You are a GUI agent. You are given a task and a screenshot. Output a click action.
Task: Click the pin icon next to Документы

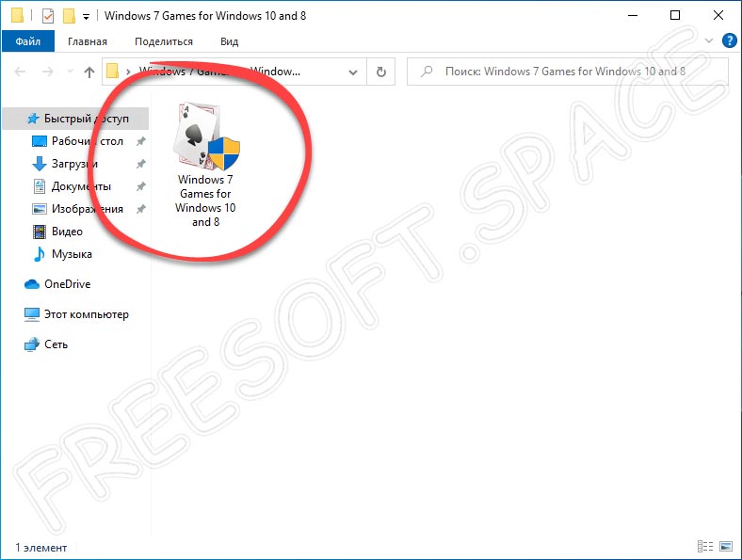pos(141,186)
